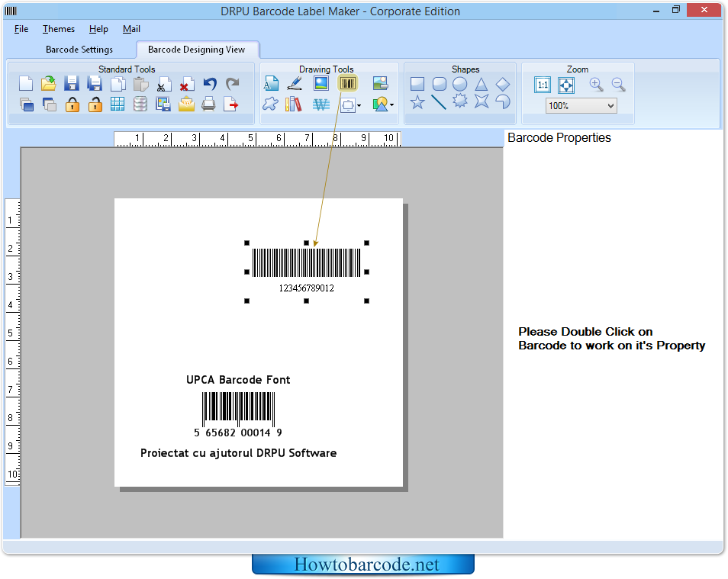Click the export document red arrow icon
The width and height of the screenshot is (728, 579).
[230, 104]
